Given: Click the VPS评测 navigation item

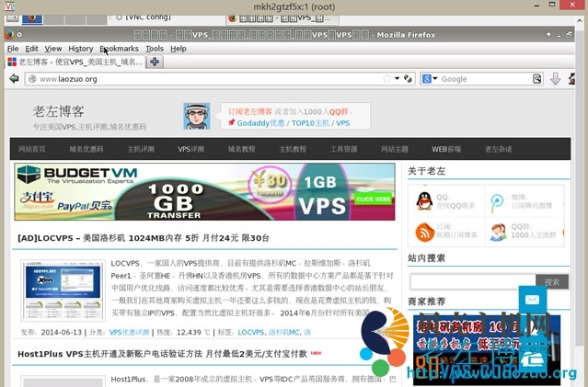Looking at the screenshot, I should [x=191, y=149].
